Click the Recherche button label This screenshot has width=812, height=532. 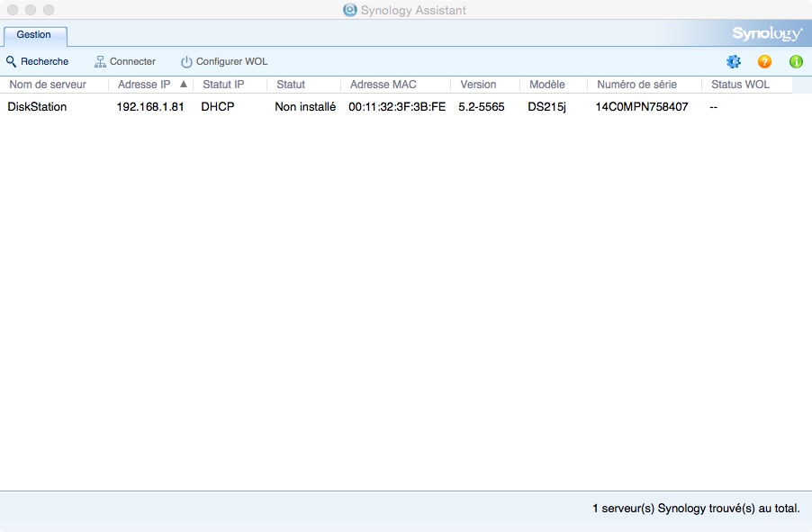tap(44, 61)
